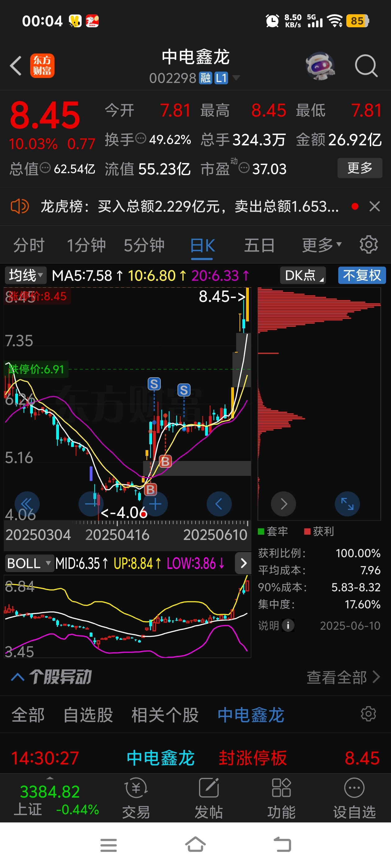Screen dimensions: 391x868
Task: Tap the 换手 info circle icon
Action: 140,138
